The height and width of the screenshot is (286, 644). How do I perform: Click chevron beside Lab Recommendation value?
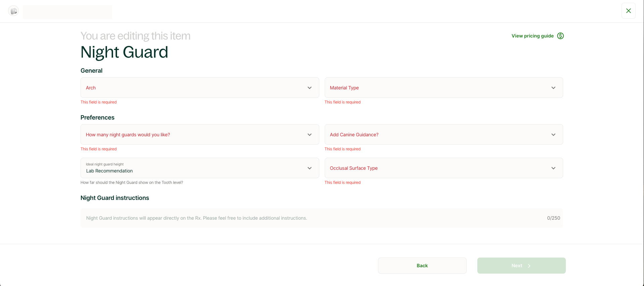coord(309,168)
